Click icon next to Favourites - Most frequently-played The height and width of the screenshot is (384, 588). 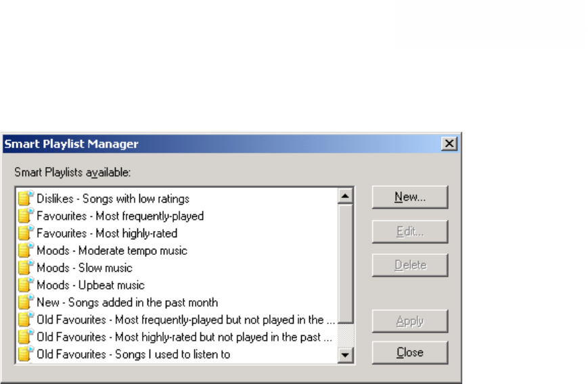click(26, 216)
